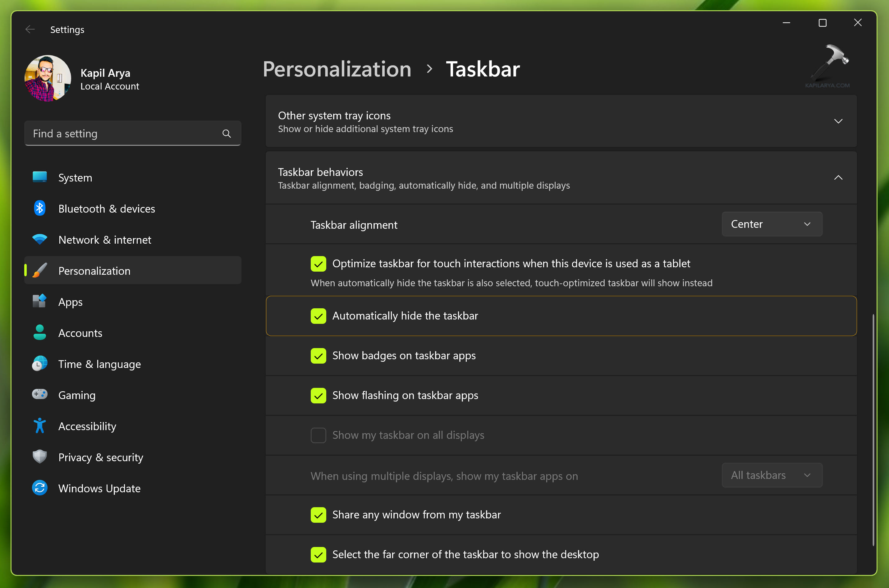This screenshot has height=588, width=889.
Task: Click the Bluetooth icon in sidebar
Action: (x=40, y=209)
